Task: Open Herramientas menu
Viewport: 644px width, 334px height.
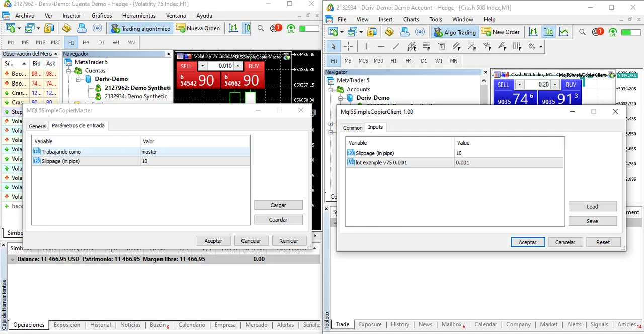Action: [x=139, y=16]
